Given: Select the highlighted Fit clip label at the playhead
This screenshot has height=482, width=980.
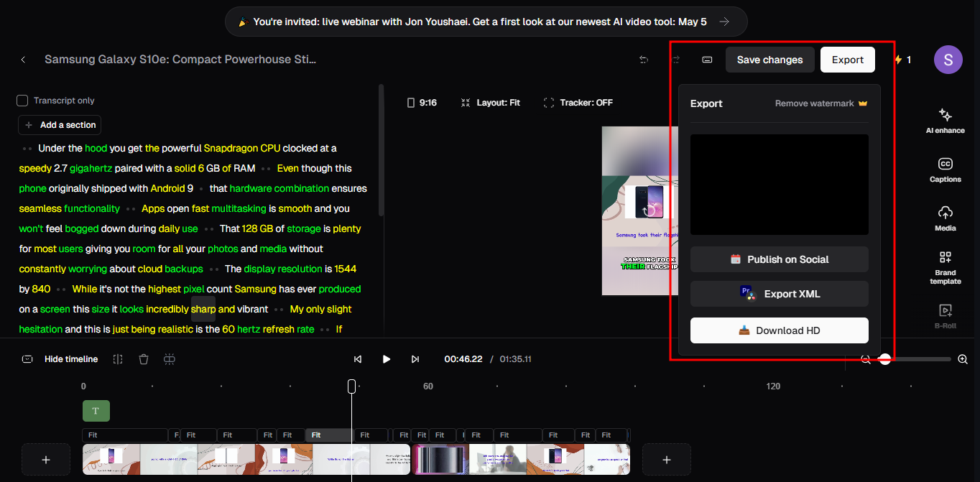Looking at the screenshot, I should pyautogui.click(x=329, y=435).
